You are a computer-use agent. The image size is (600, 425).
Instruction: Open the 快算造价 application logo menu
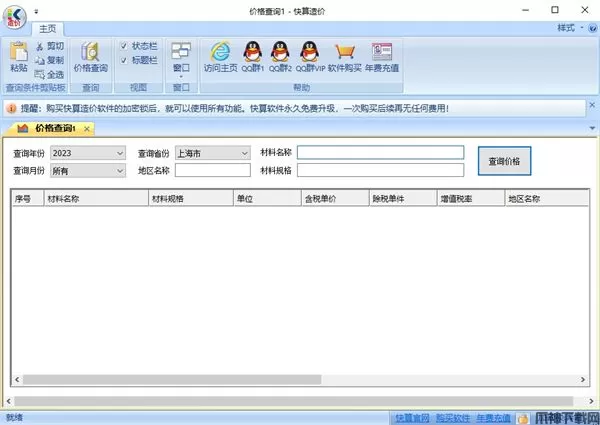pyautogui.click(x=15, y=17)
